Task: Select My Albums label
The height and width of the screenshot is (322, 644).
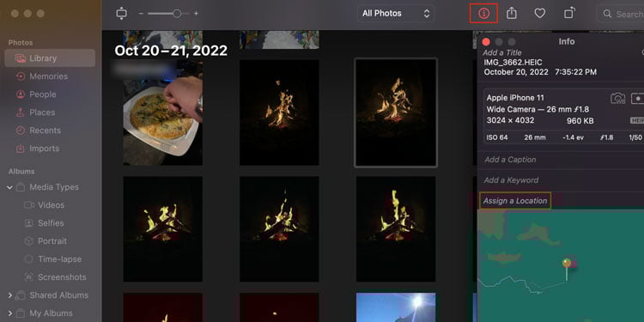Action: (51, 313)
